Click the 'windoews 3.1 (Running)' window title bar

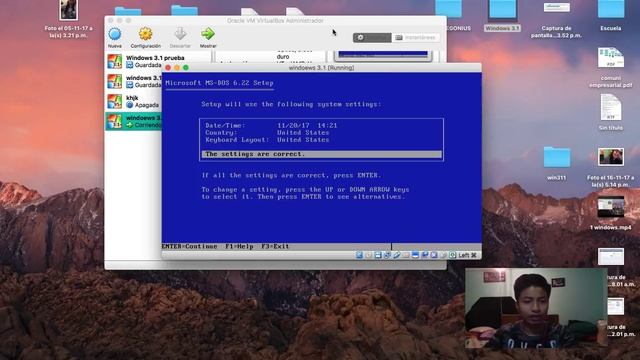tap(322, 68)
